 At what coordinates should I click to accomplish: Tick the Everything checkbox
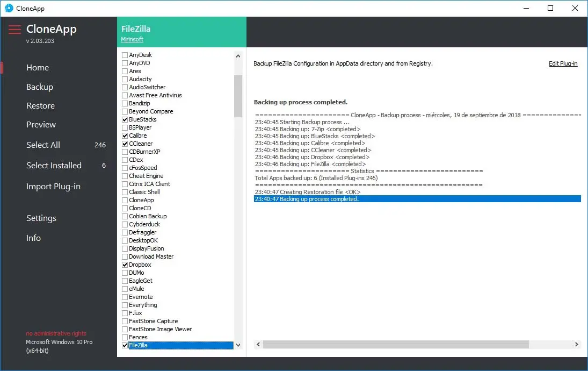(x=125, y=305)
